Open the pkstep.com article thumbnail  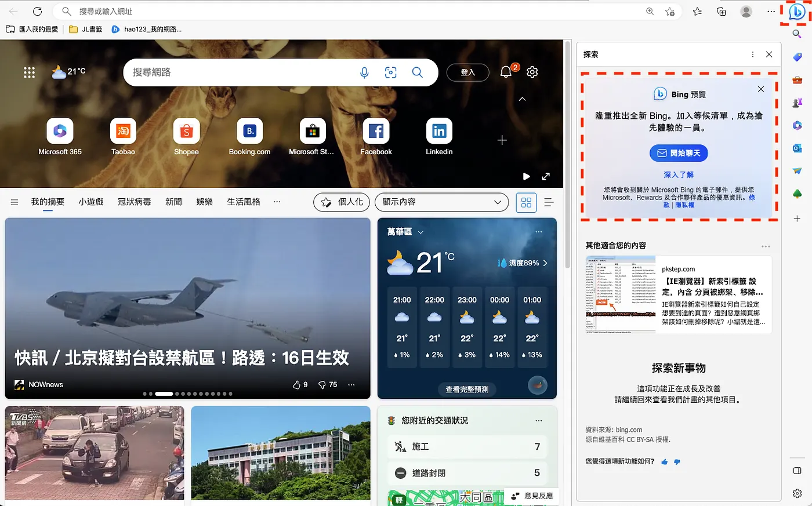pyautogui.click(x=621, y=294)
